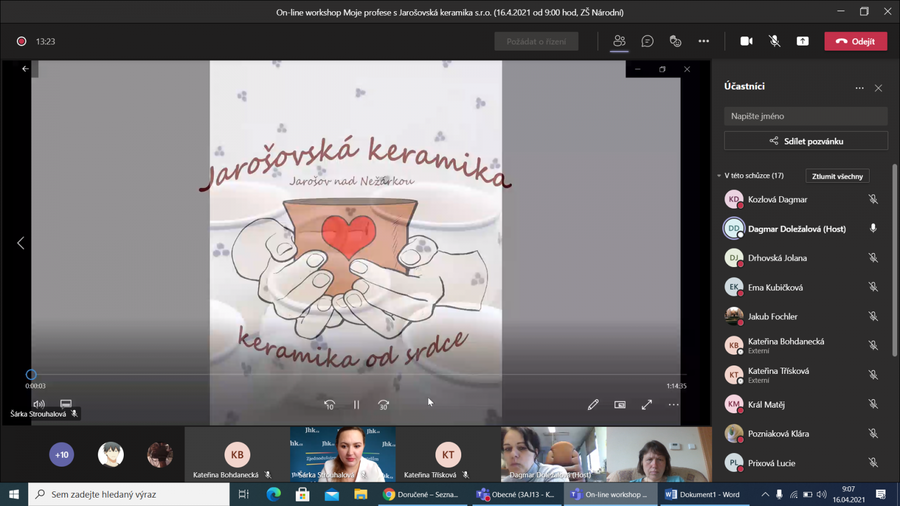900x506 pixels.
Task: Leave the meeting with Odejít button
Action: 856,41
